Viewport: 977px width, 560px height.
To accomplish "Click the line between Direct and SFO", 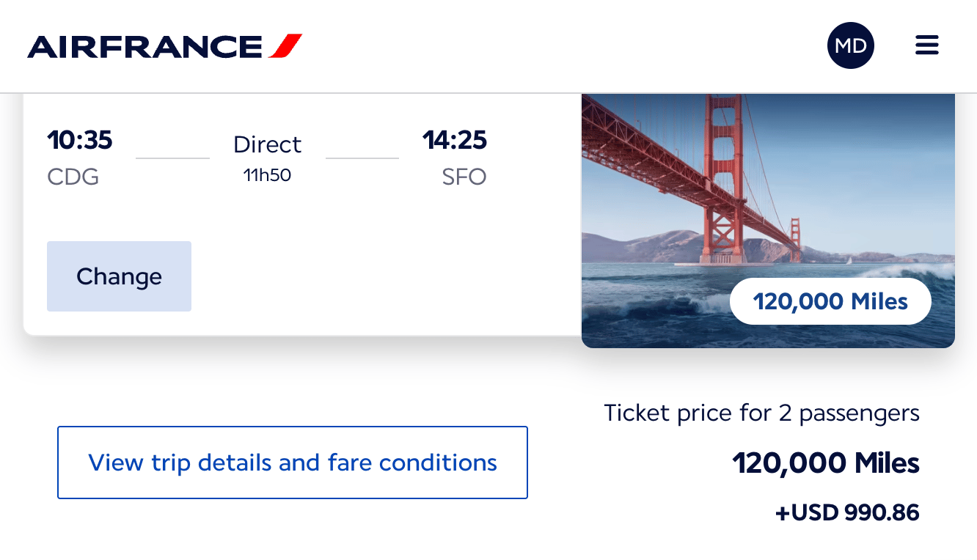I will 362,158.
